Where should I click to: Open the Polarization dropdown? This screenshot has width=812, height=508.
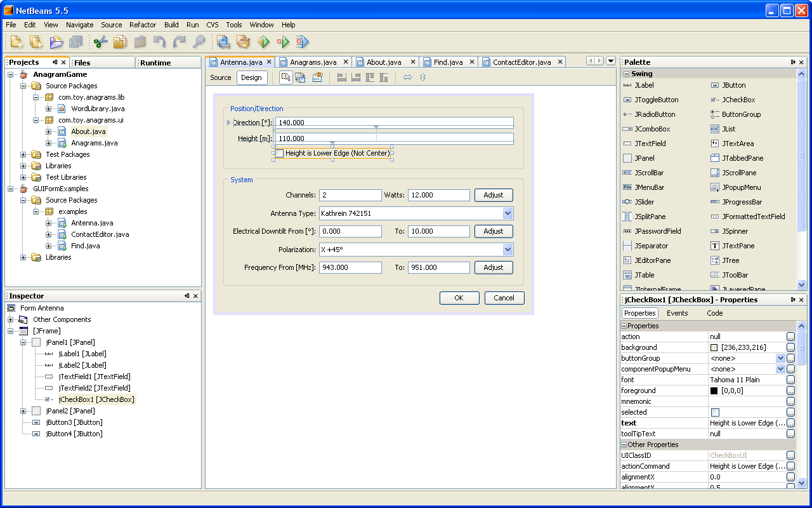507,250
